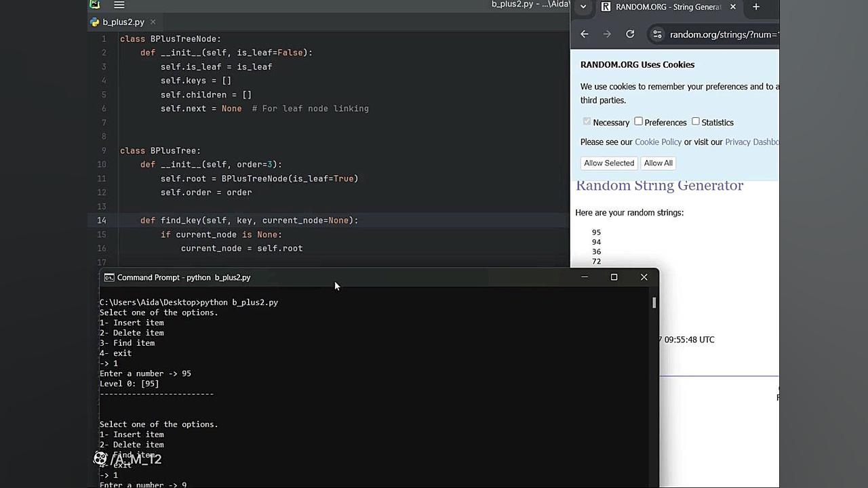Enable the Preferences cookies checkbox

[638, 121]
